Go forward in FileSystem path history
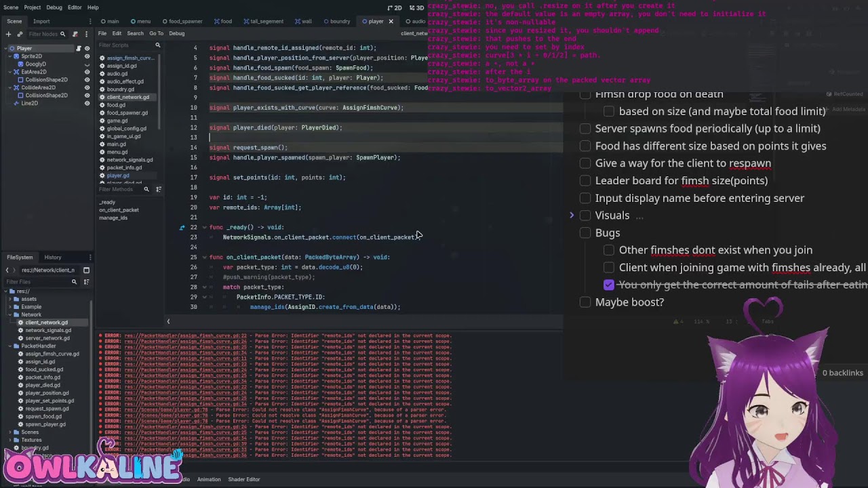Viewport: 868px width, 488px height. pyautogui.click(x=15, y=270)
